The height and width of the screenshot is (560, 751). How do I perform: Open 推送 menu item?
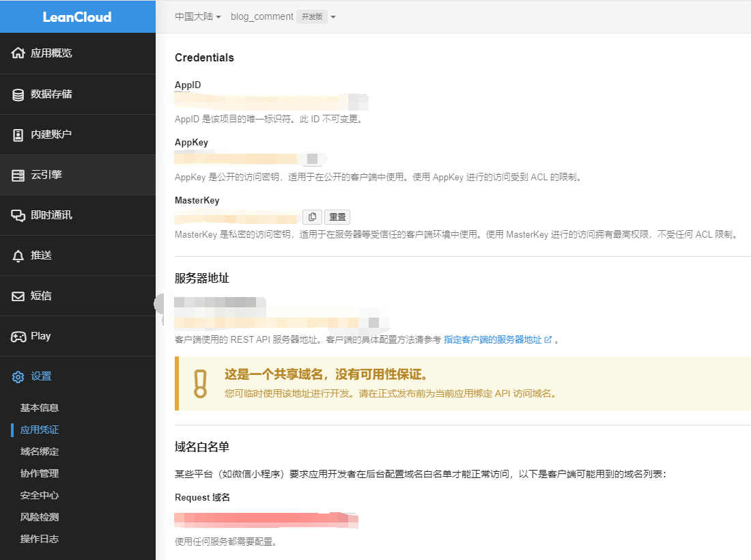78,255
